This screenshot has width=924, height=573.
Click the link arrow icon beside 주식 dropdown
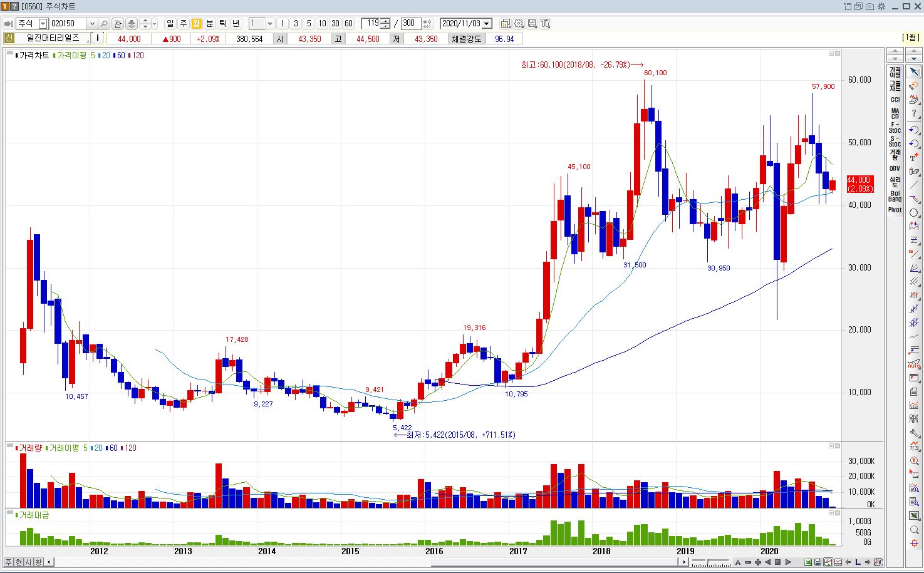click(x=9, y=23)
